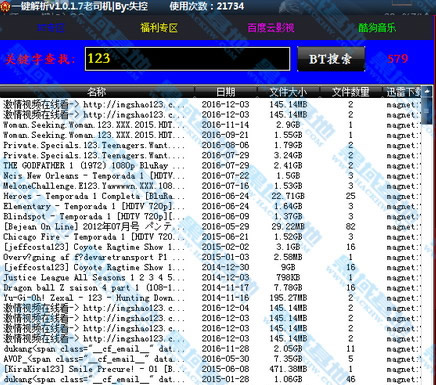Select Coyote Ragtime Show row dated 2015-02-02
The height and width of the screenshot is (385, 436).
(211, 247)
